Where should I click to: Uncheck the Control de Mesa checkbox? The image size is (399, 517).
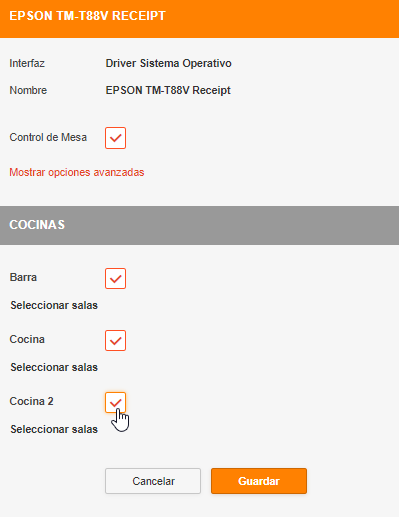click(x=115, y=138)
